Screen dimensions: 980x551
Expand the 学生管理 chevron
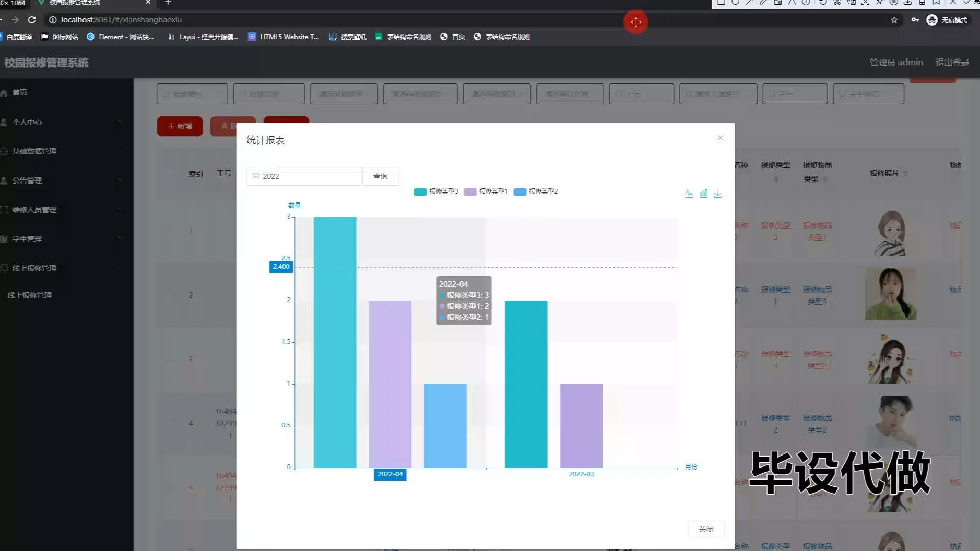120,238
